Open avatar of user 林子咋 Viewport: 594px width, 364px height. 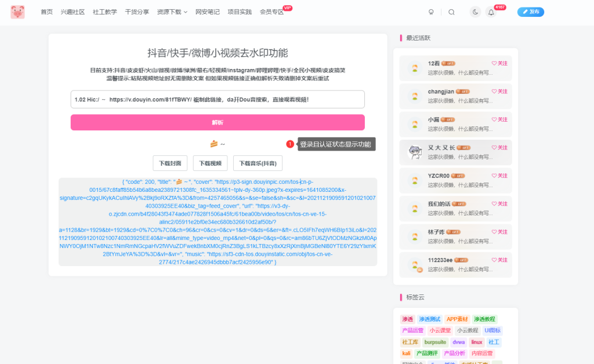415,236
